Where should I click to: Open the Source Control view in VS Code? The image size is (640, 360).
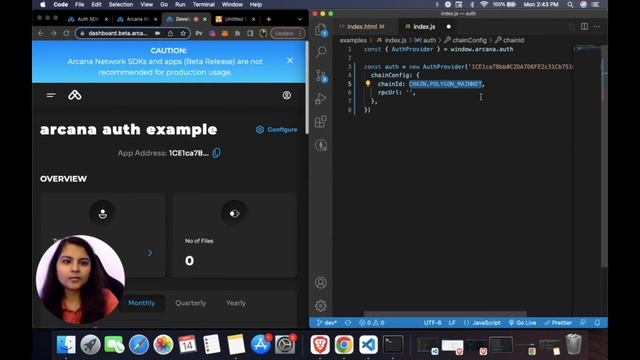[321, 76]
